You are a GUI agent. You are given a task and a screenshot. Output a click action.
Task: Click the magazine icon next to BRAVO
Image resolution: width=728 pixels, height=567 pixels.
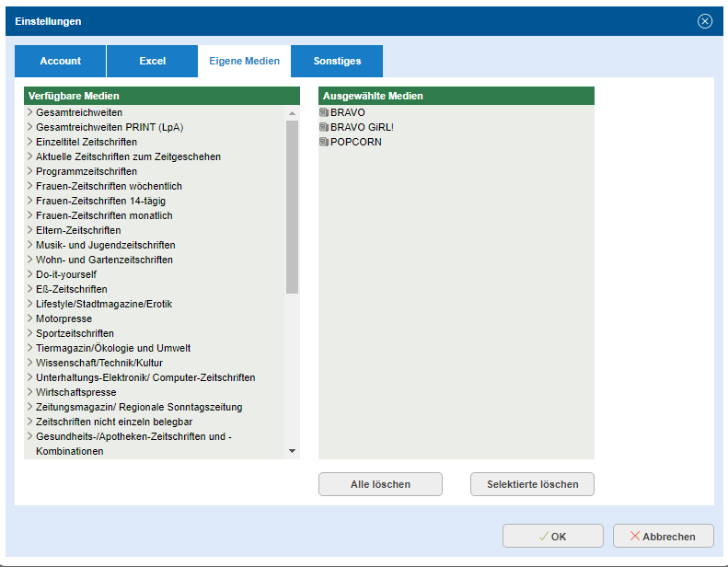coord(324,113)
